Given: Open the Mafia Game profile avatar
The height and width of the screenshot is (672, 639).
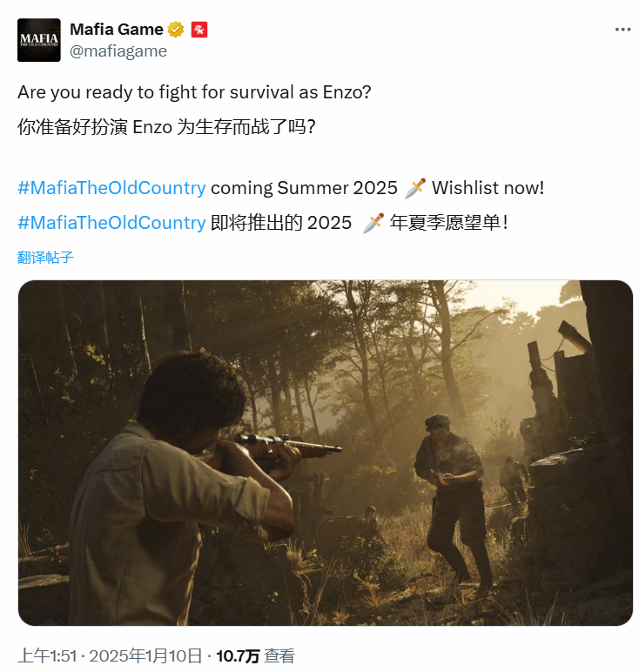Looking at the screenshot, I should click(x=38, y=40).
